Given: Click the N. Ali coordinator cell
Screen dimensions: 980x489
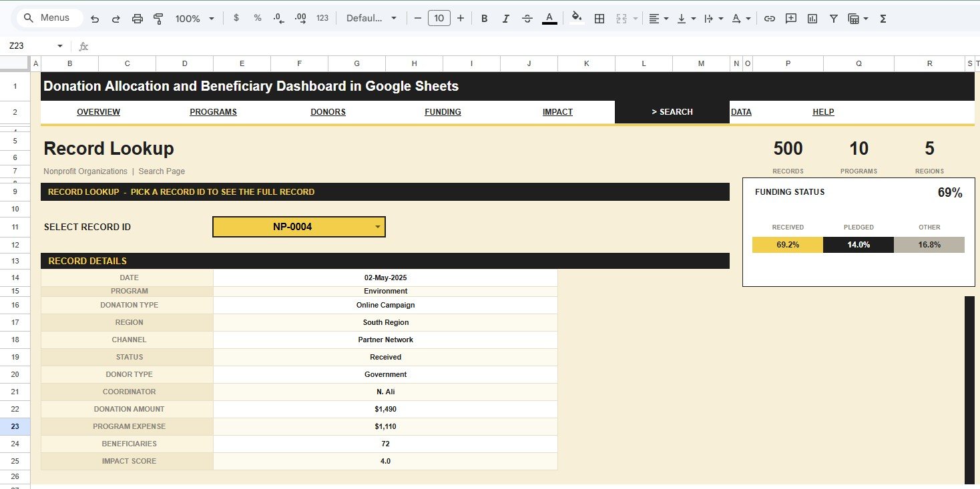Looking at the screenshot, I should click(x=385, y=392).
